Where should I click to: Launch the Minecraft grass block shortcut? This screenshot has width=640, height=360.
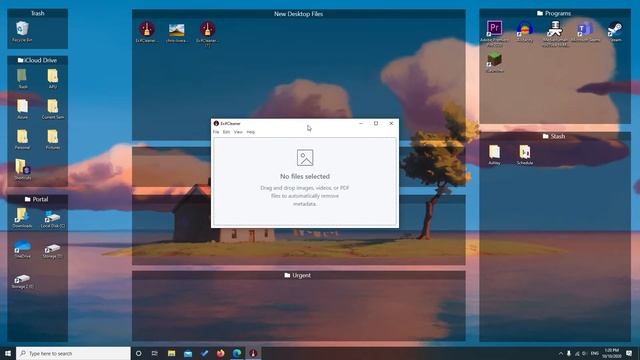494,62
